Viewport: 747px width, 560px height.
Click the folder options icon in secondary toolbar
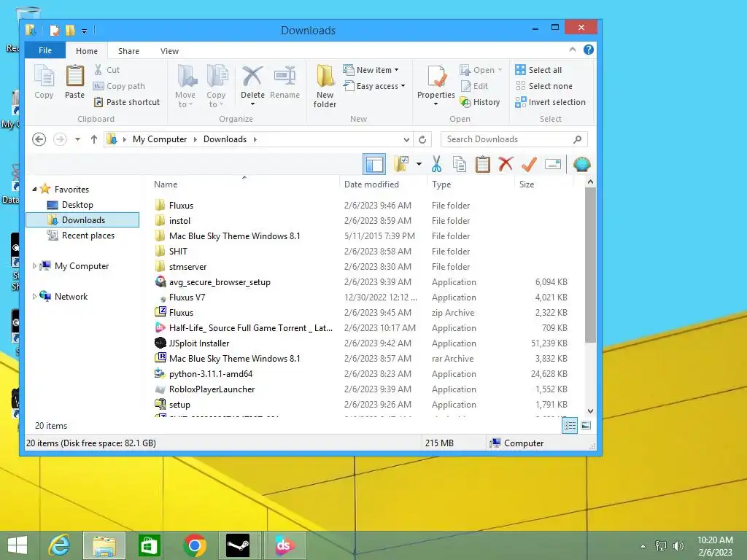[x=402, y=164]
